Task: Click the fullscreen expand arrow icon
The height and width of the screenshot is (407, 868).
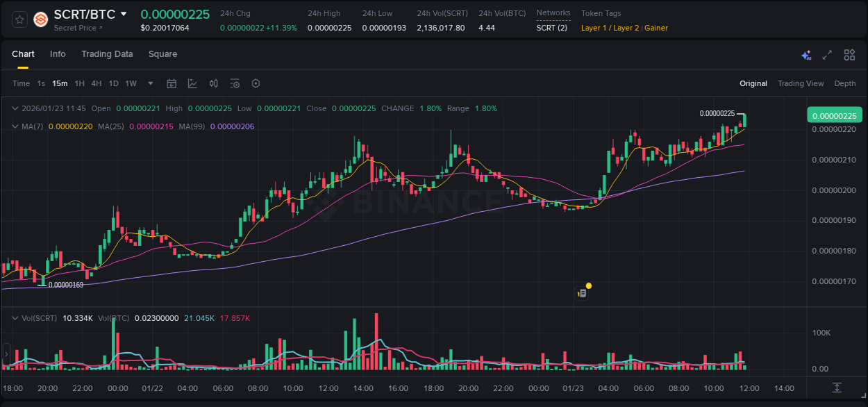Action: 827,55
